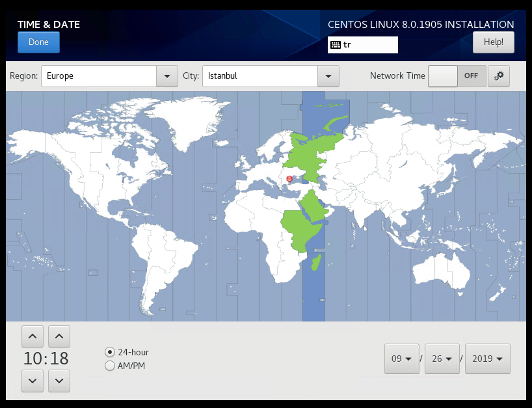Expand the City dropdown arrow
The image size is (532, 408).
tap(328, 76)
